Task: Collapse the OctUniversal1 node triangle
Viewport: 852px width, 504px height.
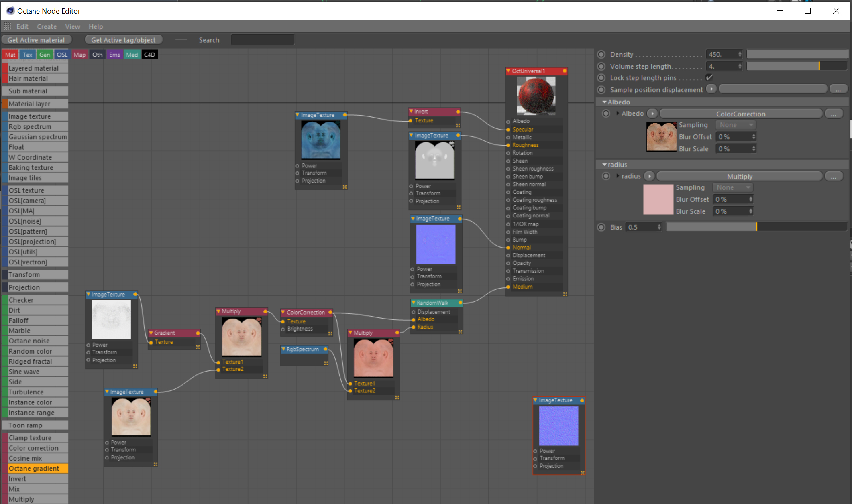Action: pyautogui.click(x=508, y=71)
